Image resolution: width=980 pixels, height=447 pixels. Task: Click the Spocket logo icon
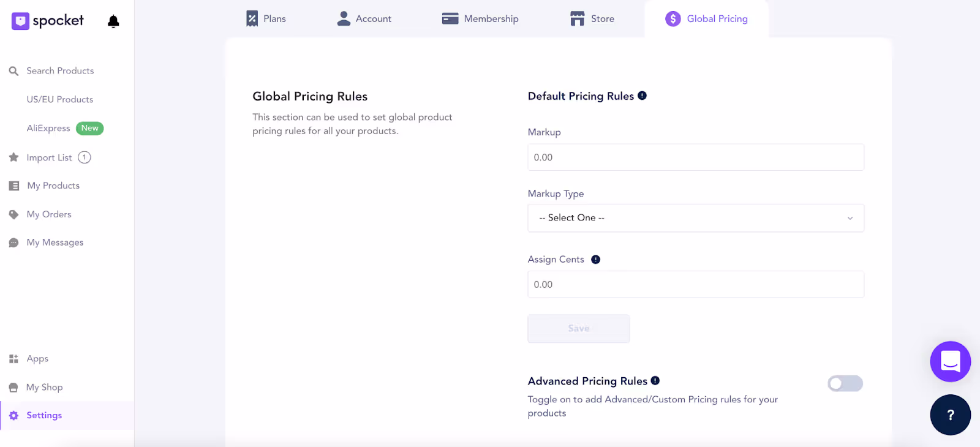[x=20, y=20]
